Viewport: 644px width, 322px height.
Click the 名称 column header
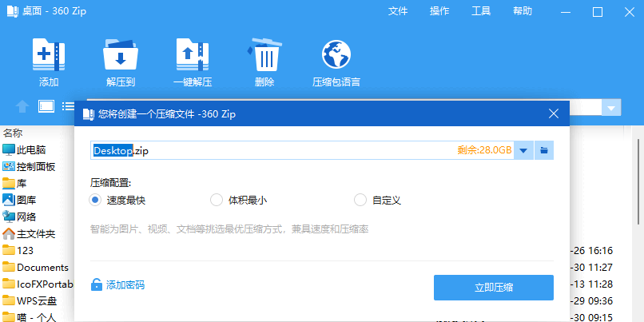pyautogui.click(x=13, y=133)
